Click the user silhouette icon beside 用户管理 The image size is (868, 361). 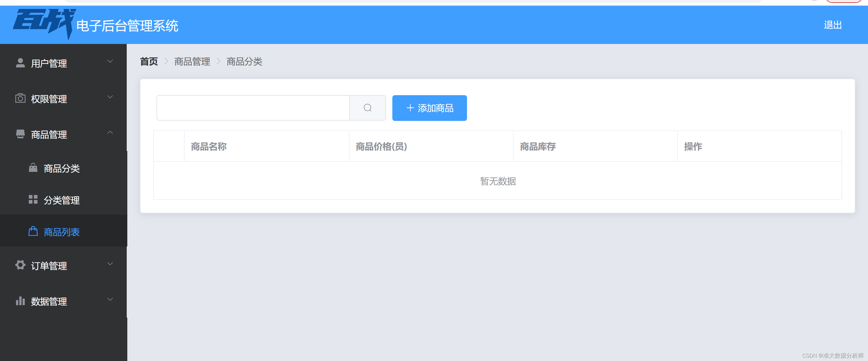tap(20, 63)
